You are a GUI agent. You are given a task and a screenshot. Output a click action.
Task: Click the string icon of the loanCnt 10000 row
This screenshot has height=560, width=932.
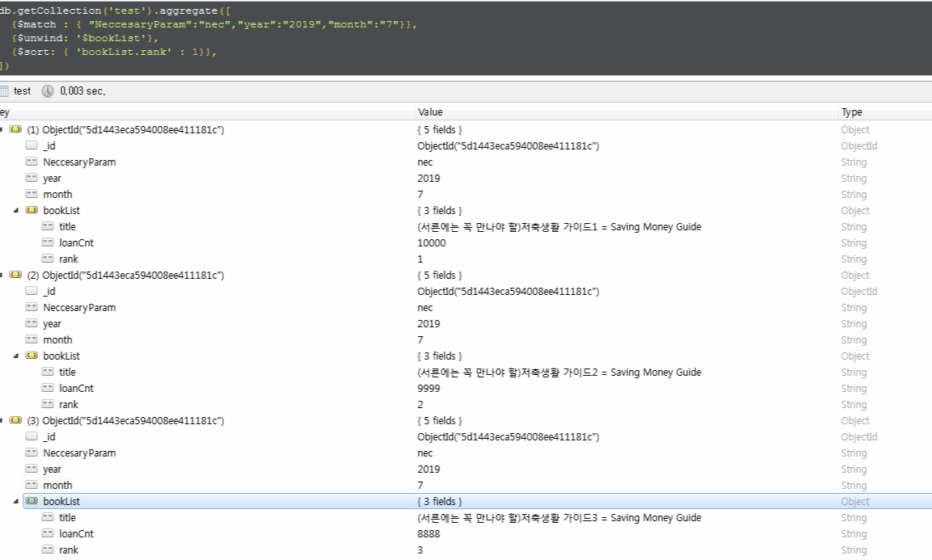[x=48, y=242]
